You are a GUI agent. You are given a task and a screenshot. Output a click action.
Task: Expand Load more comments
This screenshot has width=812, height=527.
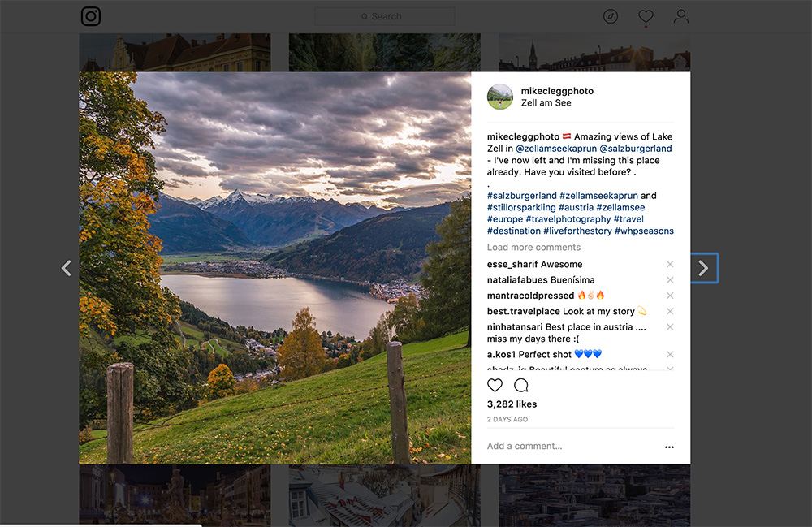coord(533,247)
